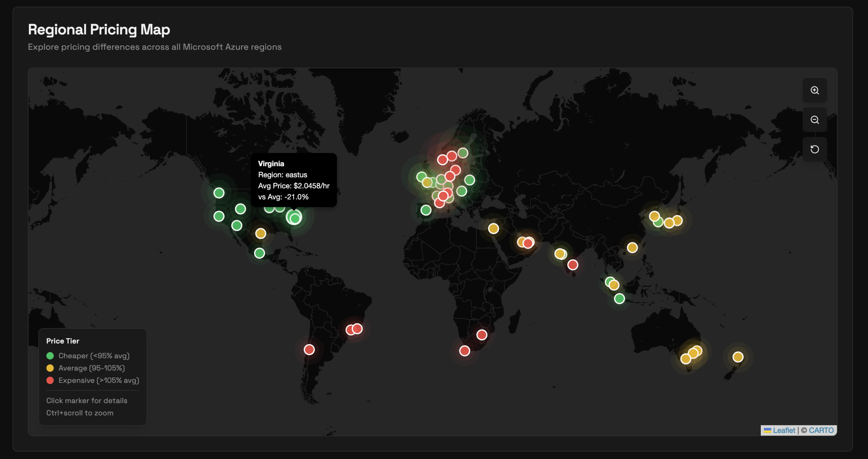Viewport: 868px width, 459px height.
Task: Click the yellow marker on New Zealand
Action: pos(738,357)
